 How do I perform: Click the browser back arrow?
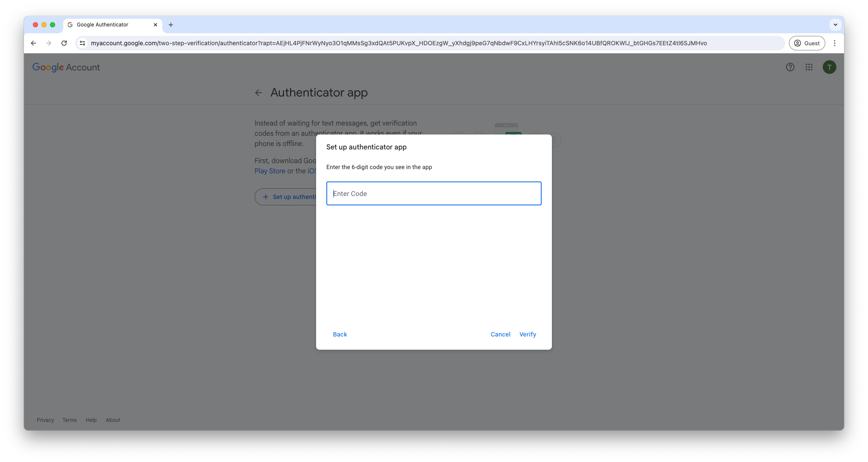[x=33, y=43]
